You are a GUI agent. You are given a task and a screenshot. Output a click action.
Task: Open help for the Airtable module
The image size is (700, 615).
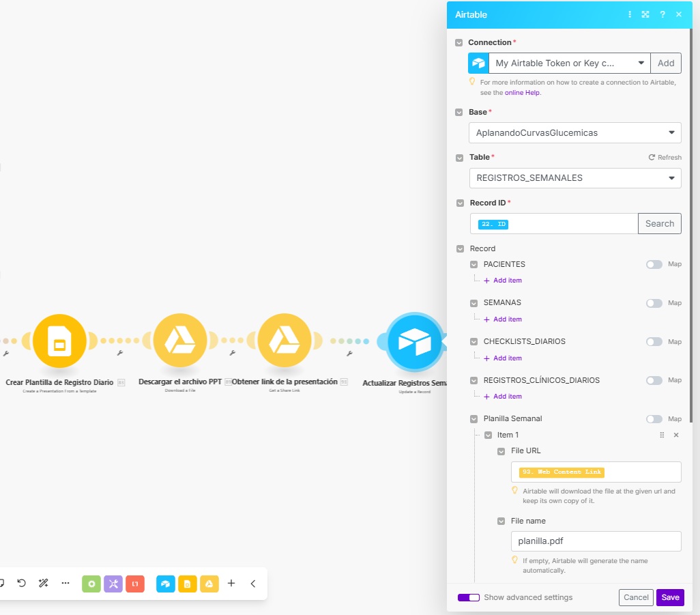[662, 14]
